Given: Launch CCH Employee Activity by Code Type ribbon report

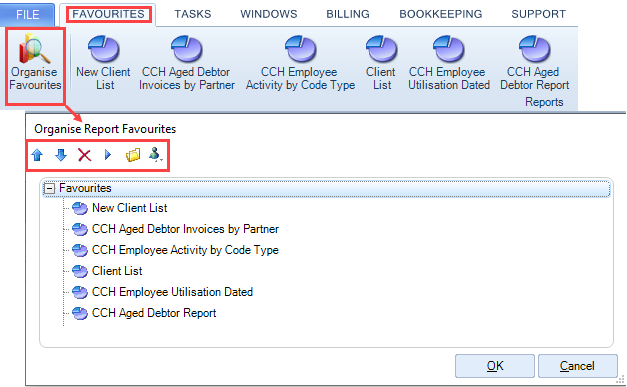Looking at the screenshot, I should 300,63.
